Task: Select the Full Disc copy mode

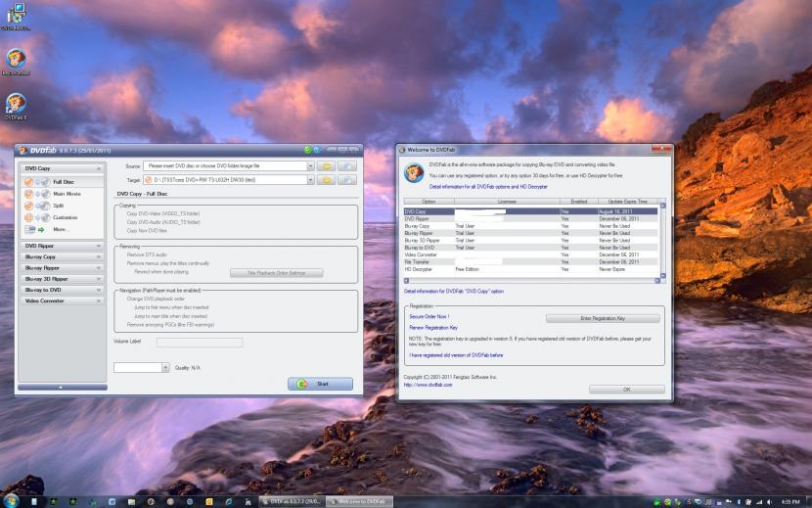Action: click(63, 182)
